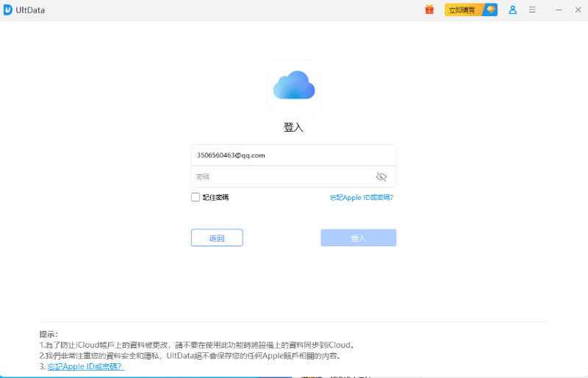588x378 pixels.
Task: Click the 提示 tips heading text
Action: coord(49,334)
